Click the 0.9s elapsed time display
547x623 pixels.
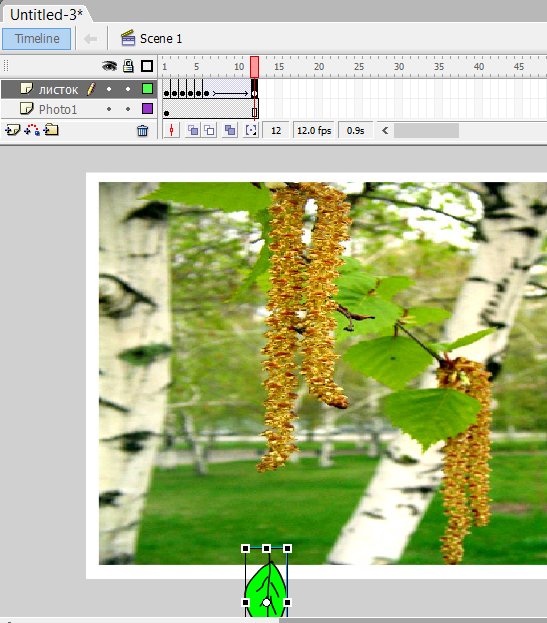click(x=355, y=130)
